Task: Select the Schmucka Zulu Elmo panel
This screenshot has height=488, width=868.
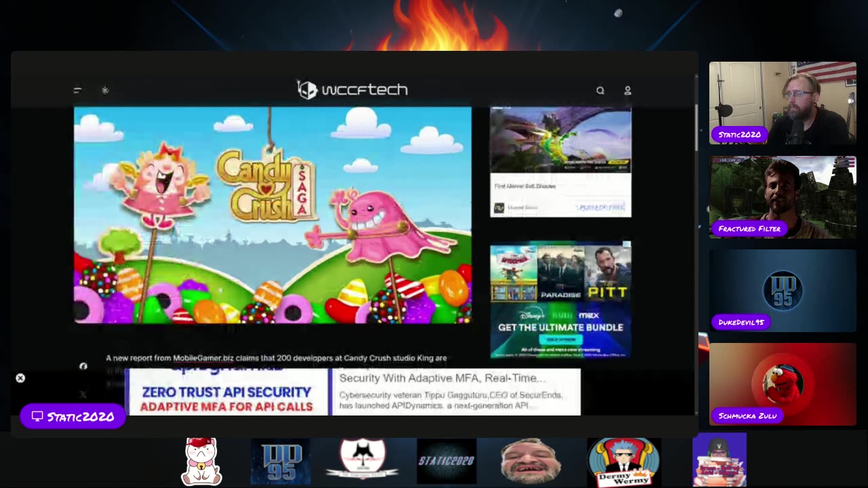Action: (x=783, y=384)
